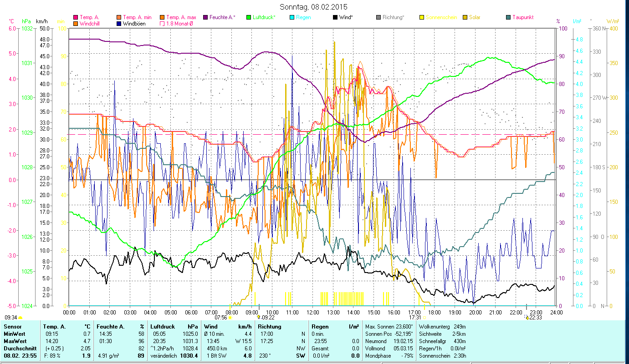
Task: Click the purple Feuchte A.* legend swatch
Action: [206, 17]
